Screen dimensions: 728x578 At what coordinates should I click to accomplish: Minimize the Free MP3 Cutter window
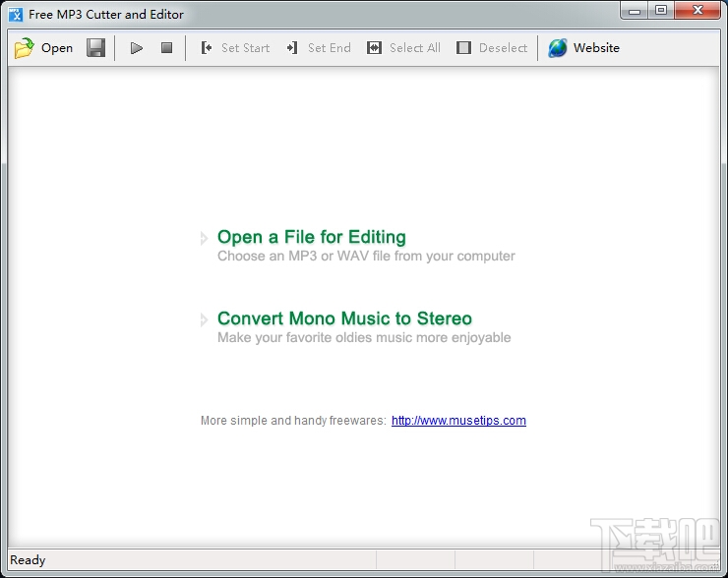coord(635,11)
